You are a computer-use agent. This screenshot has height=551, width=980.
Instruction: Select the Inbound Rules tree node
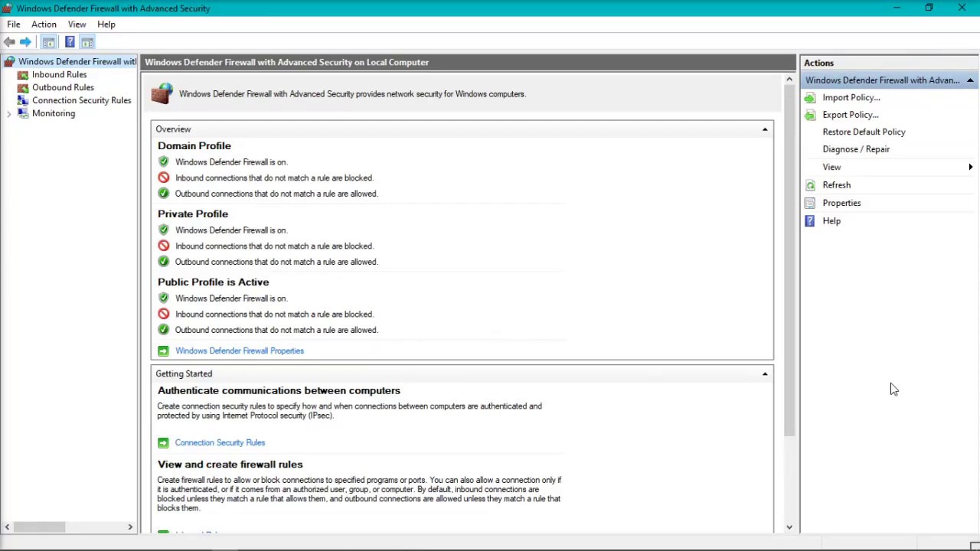pyautogui.click(x=59, y=74)
